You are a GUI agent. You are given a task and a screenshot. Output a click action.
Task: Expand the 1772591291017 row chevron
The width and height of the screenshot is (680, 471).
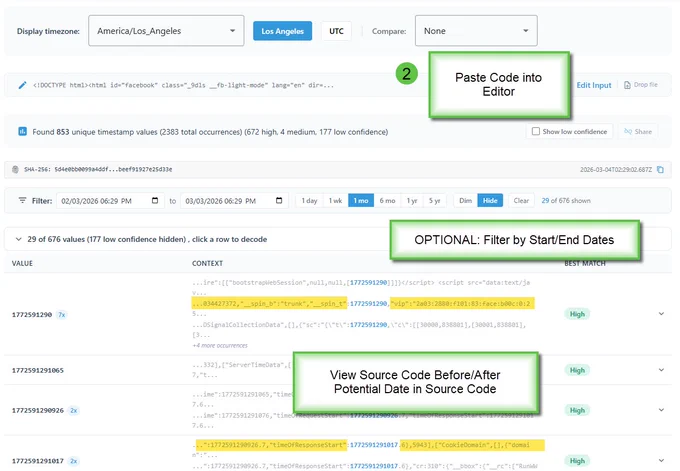661,461
